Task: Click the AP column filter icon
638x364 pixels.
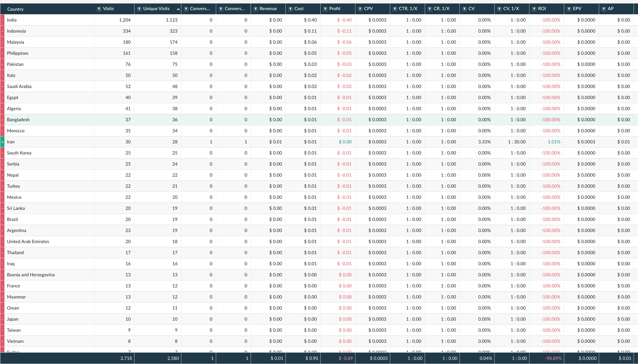Action: pyautogui.click(x=604, y=9)
